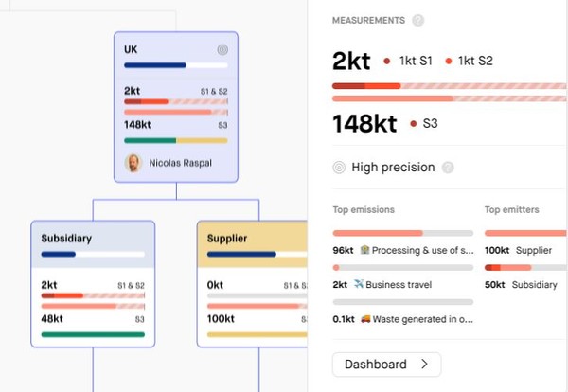
Task: Click the waste truck icon
Action: point(365,319)
